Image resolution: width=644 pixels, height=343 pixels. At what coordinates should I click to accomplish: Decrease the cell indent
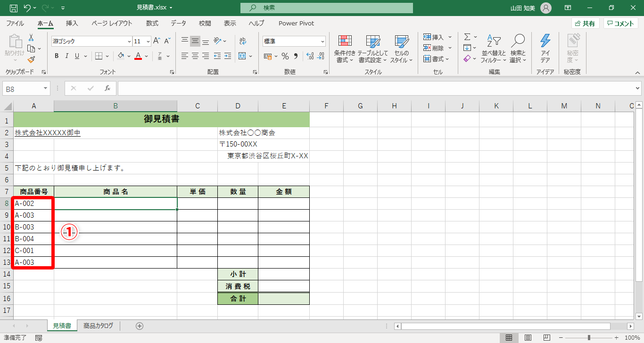(x=217, y=56)
